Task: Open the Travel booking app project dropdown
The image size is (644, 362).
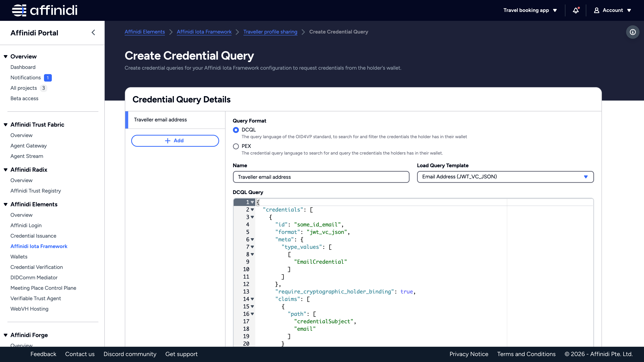Action: (530, 10)
